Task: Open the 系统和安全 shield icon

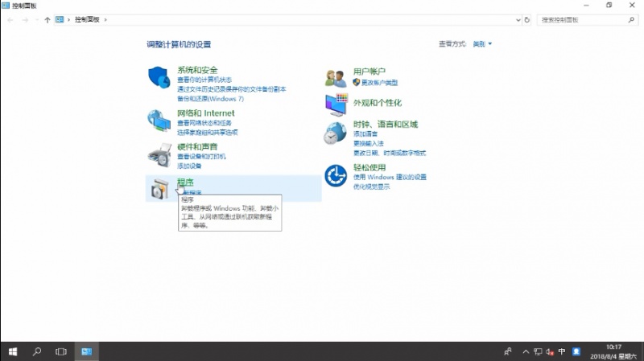Action: (159, 77)
